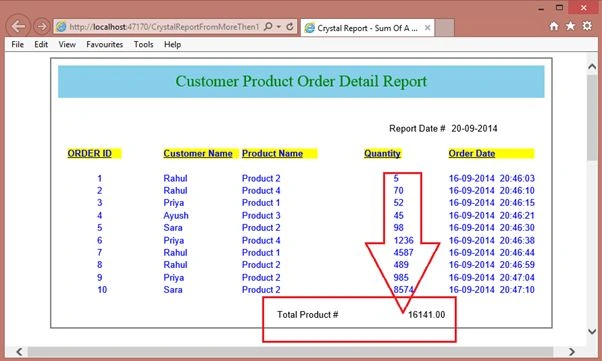Click order ID 1
The image size is (602, 361).
pos(99,179)
